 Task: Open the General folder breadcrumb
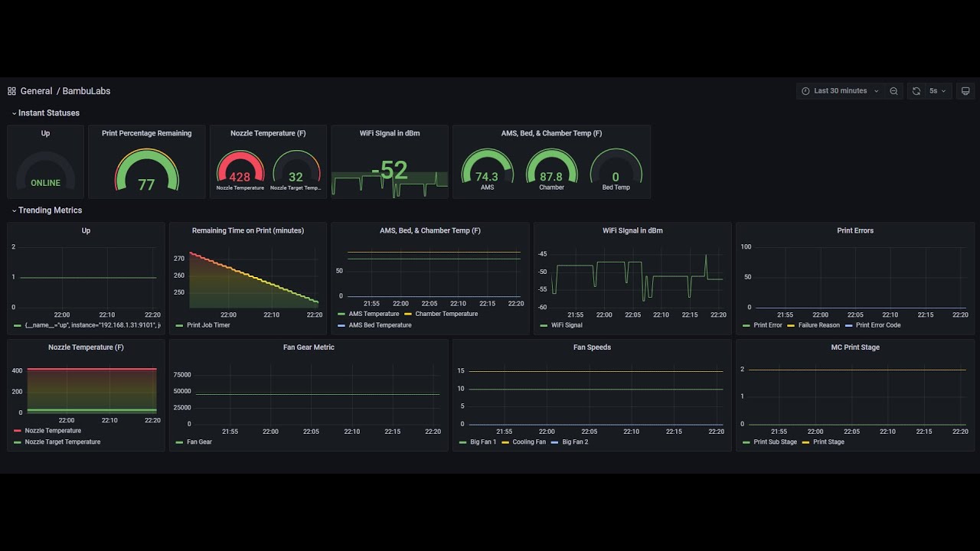[x=36, y=91]
